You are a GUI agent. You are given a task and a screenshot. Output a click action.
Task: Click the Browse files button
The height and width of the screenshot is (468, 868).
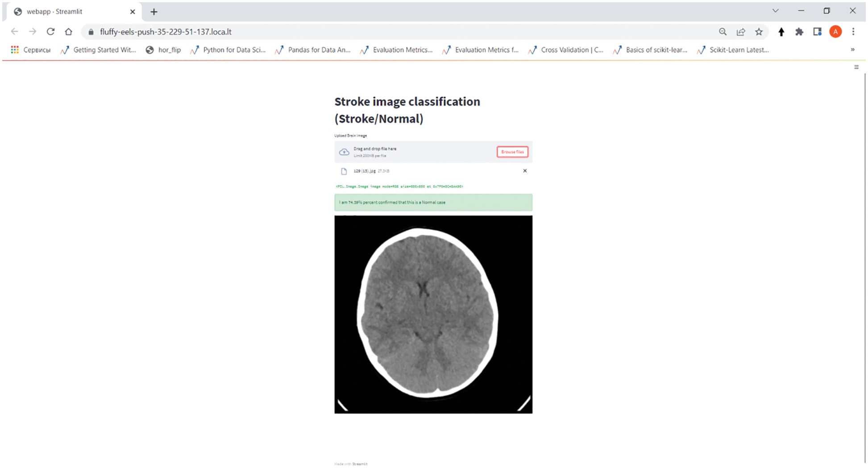(512, 152)
